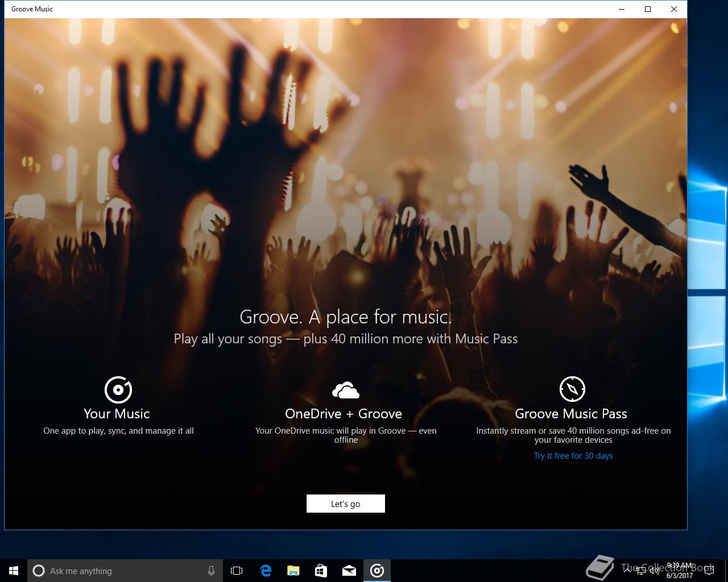This screenshot has height=582, width=728.
Task: Open Task View from the taskbar
Action: tap(237, 571)
